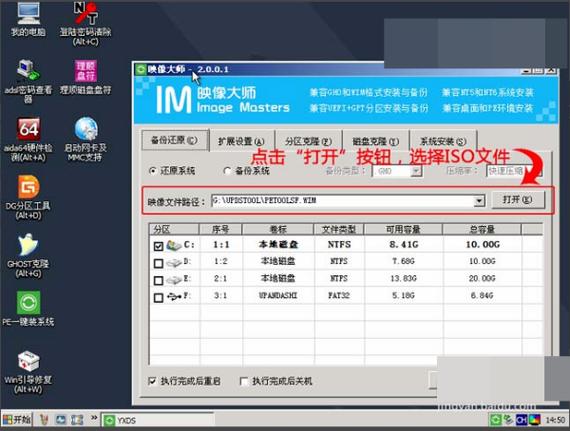
Task: Check the F: UPANDASHI partition checkbox
Action: [158, 298]
